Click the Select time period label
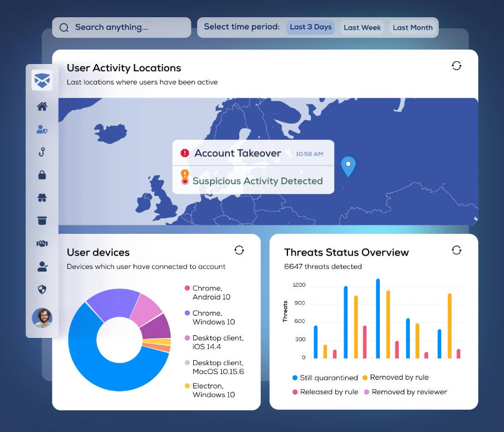This screenshot has height=432, width=504. 242,27
